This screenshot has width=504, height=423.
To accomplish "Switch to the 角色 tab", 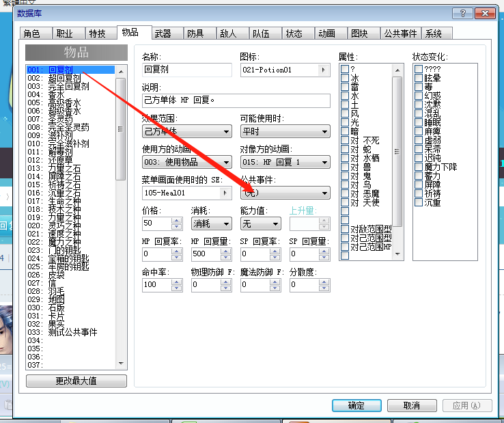I will click(x=36, y=33).
